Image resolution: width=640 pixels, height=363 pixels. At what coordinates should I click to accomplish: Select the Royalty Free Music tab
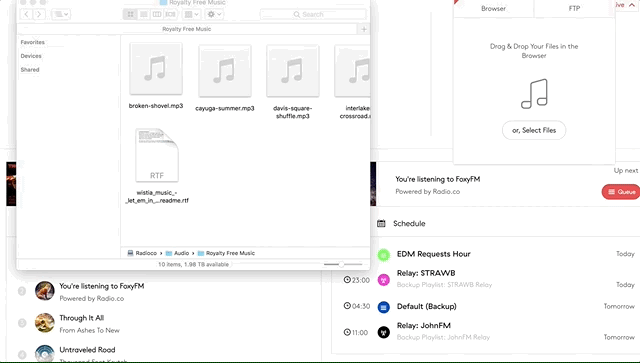(x=187, y=29)
